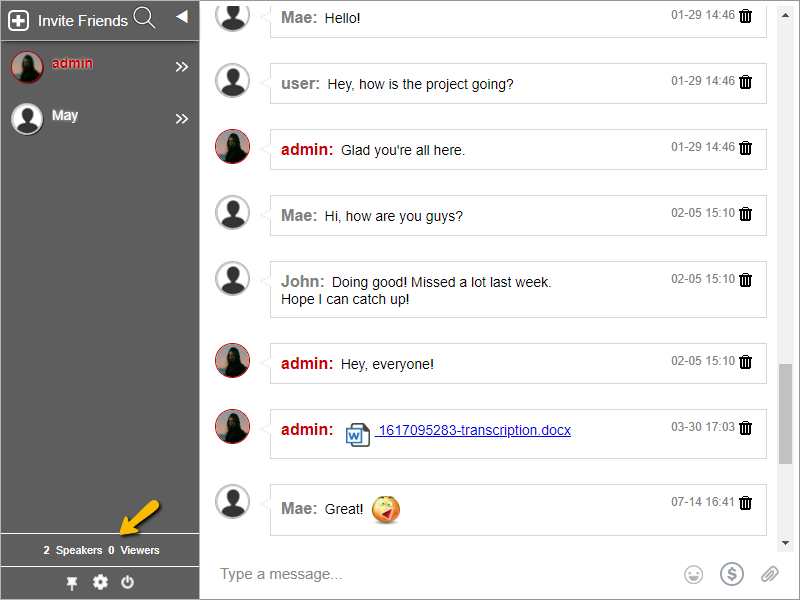Click the Word document file icon

pos(358,435)
